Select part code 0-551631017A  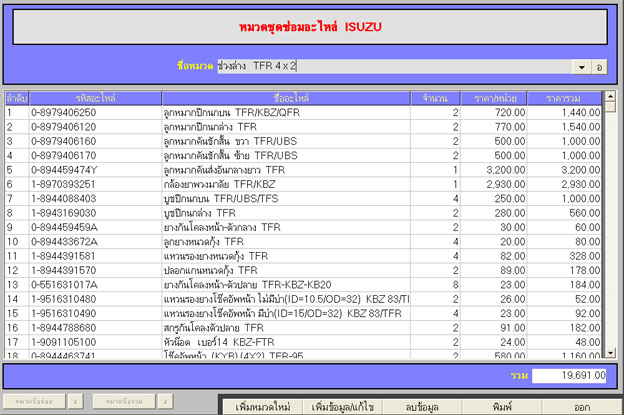coord(64,284)
